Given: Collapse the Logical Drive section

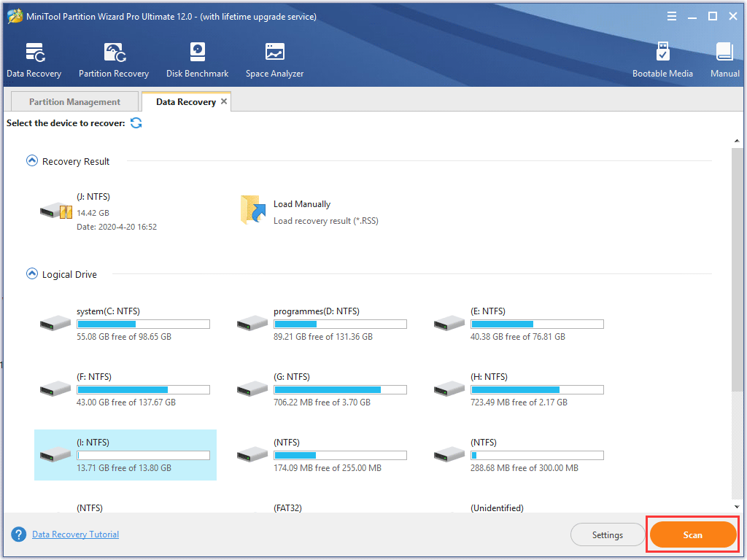Looking at the screenshot, I should pos(32,274).
